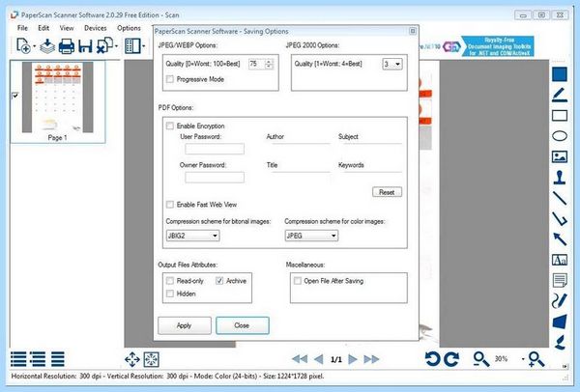Select the image annotation tool

click(560, 156)
